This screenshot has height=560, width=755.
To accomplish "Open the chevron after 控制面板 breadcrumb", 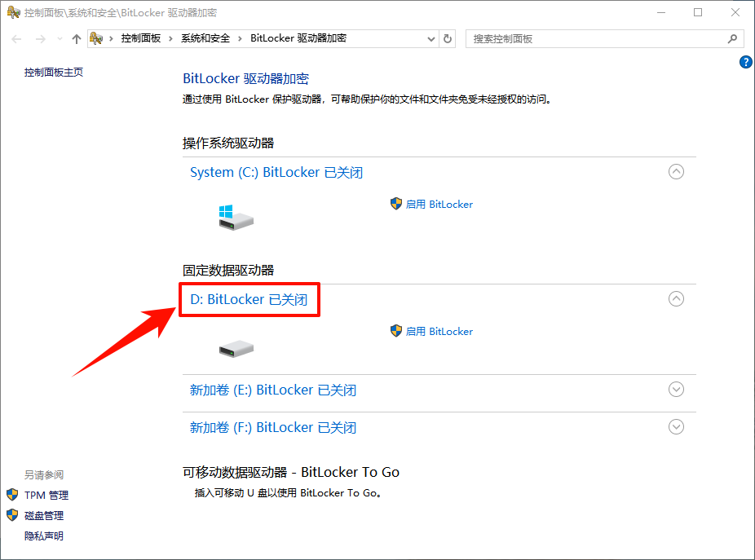I will [x=170, y=38].
